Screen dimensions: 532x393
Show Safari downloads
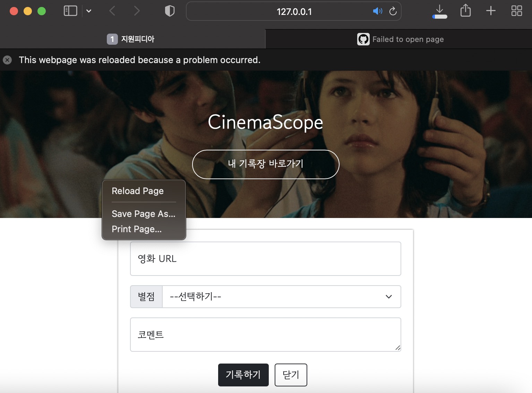click(x=439, y=11)
